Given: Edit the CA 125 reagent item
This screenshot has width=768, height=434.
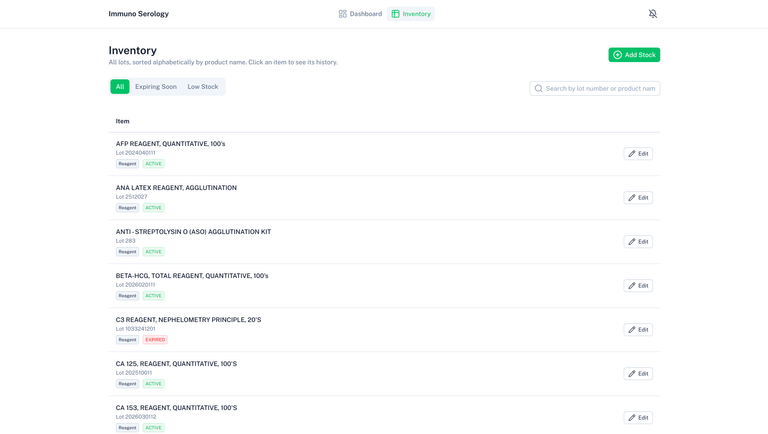Looking at the screenshot, I should (638, 374).
